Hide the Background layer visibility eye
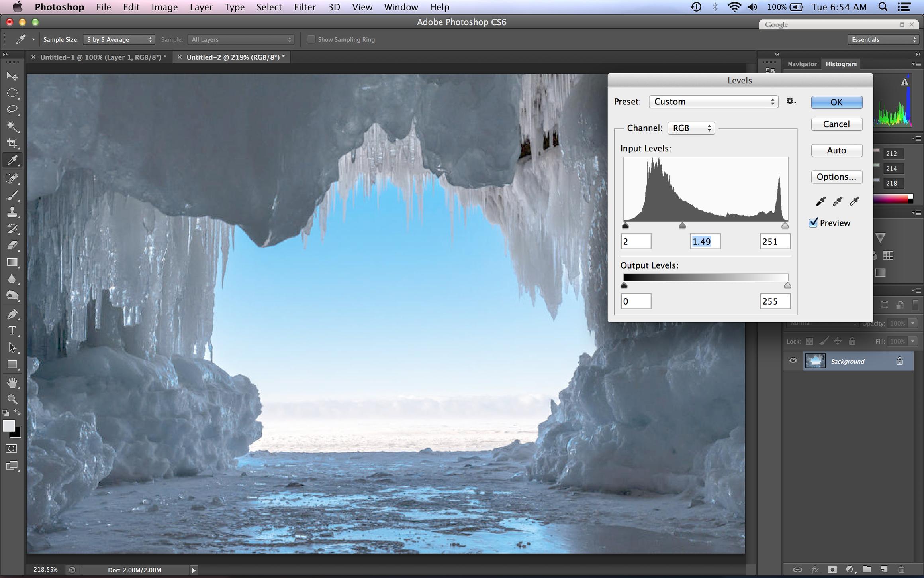Viewport: 924px width, 578px height. pos(793,361)
